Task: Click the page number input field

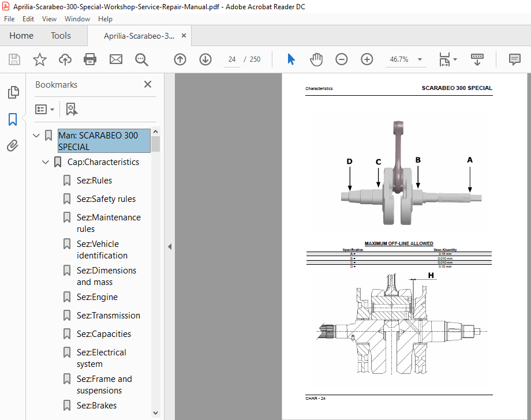Action: (x=232, y=59)
